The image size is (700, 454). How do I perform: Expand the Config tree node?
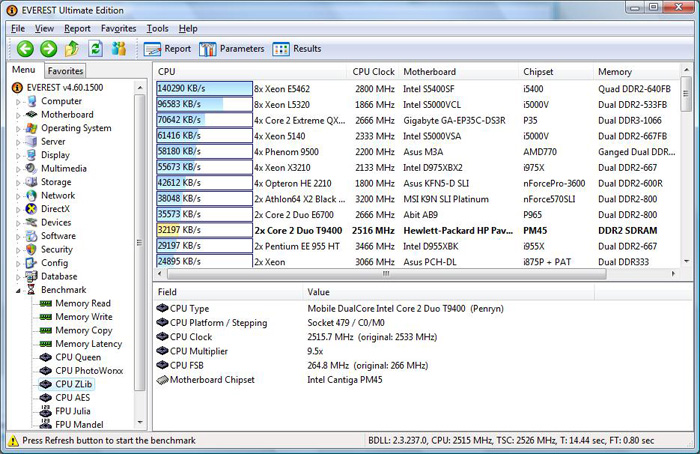point(18,264)
